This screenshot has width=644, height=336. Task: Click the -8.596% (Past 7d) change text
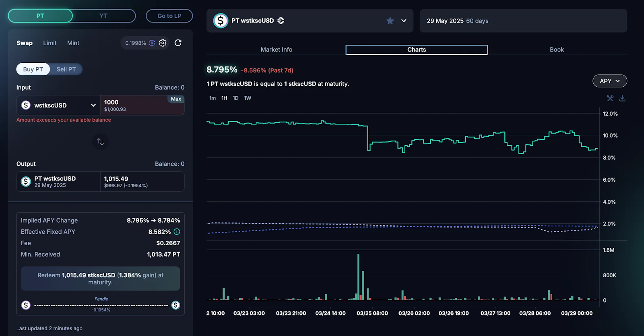pyautogui.click(x=267, y=71)
